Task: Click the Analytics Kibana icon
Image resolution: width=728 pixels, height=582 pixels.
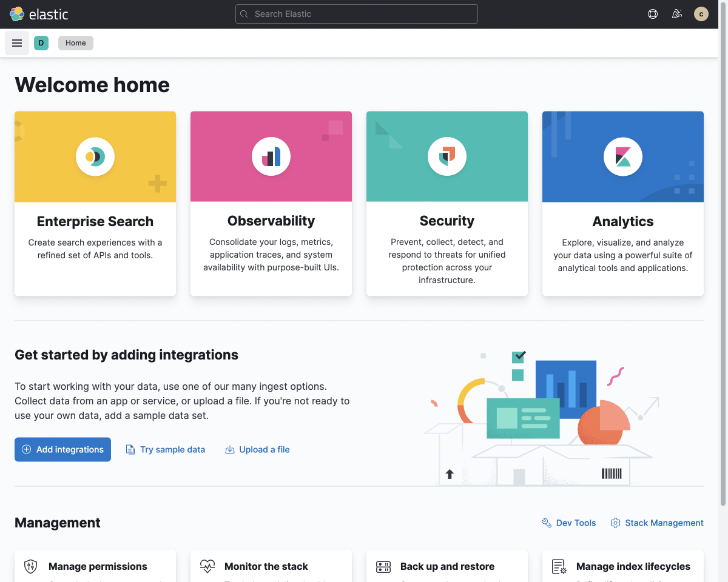Action: click(x=623, y=156)
